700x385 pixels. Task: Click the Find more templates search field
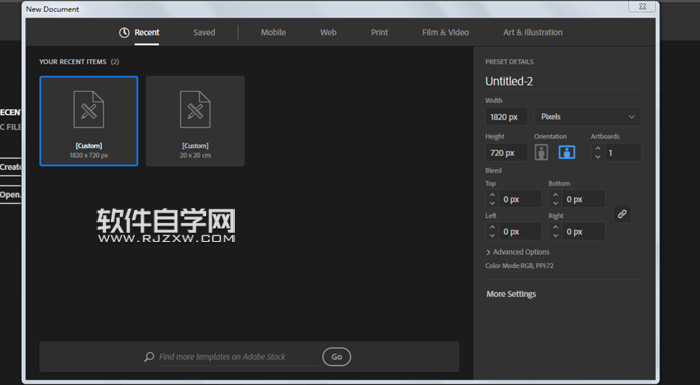(238, 356)
